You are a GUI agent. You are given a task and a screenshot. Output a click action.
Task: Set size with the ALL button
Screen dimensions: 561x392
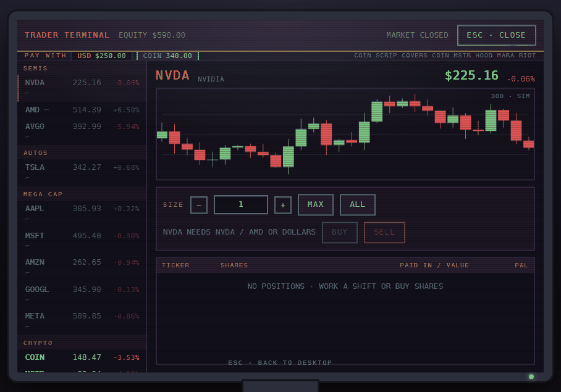358,205
